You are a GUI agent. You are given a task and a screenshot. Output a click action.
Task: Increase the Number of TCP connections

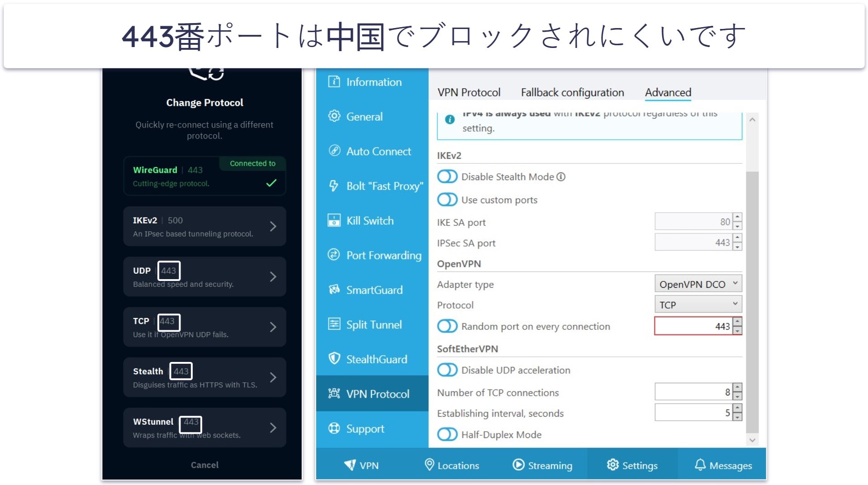pos(737,387)
